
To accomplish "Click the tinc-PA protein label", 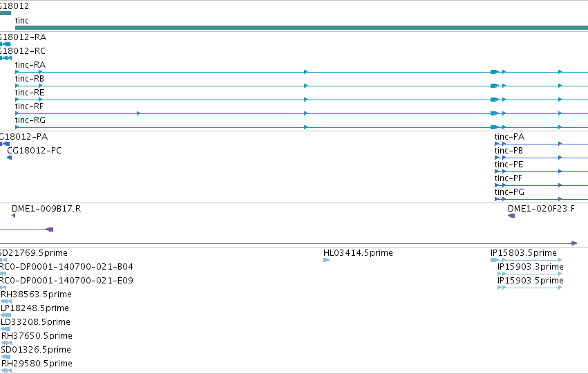I will coord(509,137).
